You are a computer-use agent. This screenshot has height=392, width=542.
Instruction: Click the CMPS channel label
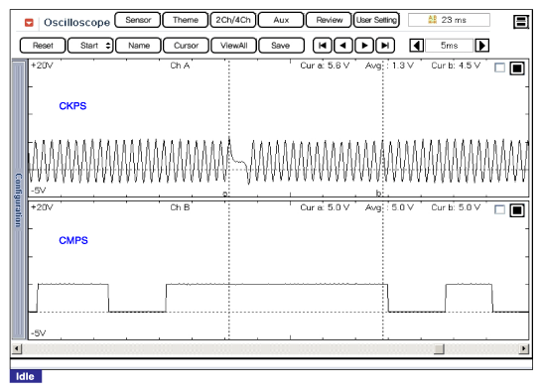[x=73, y=240]
